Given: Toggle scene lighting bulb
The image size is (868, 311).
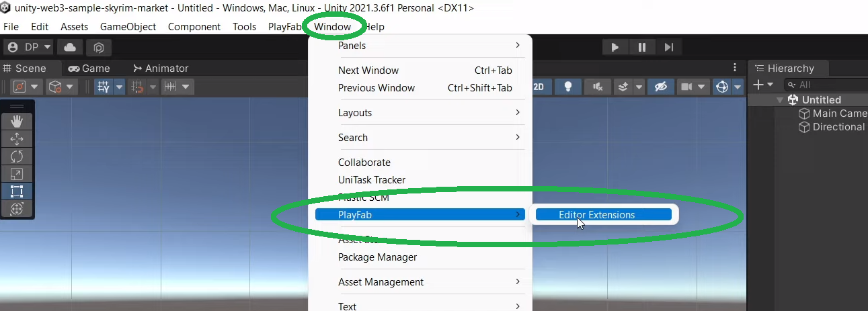Looking at the screenshot, I should tap(568, 87).
